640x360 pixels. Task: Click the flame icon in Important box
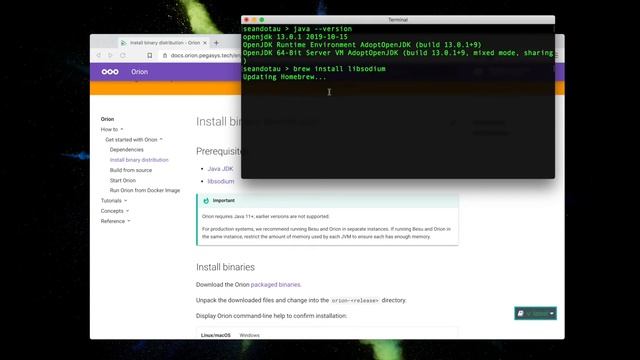(206, 201)
